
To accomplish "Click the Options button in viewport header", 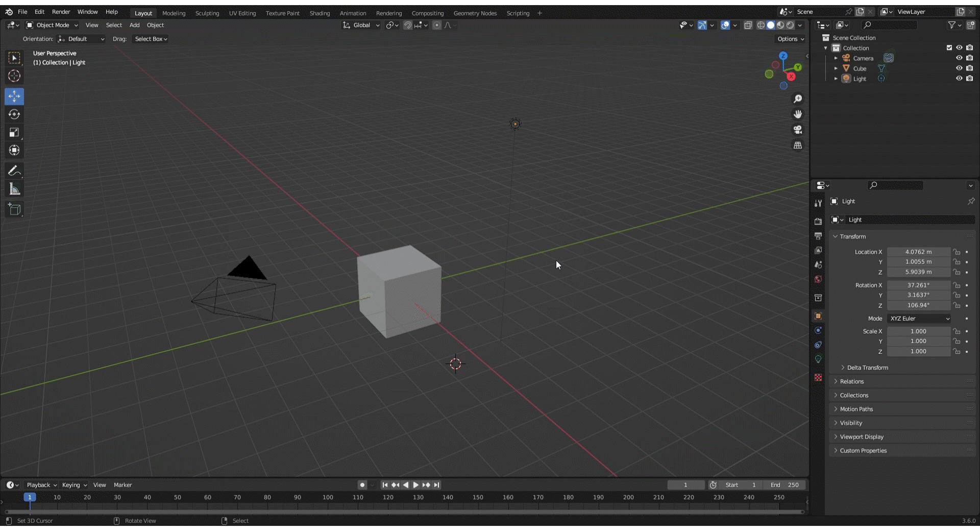I will (x=790, y=39).
